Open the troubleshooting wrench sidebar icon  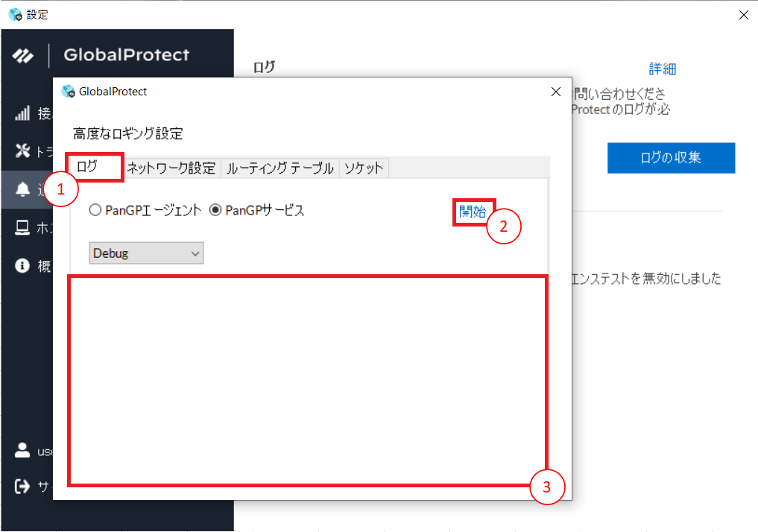coord(22,151)
